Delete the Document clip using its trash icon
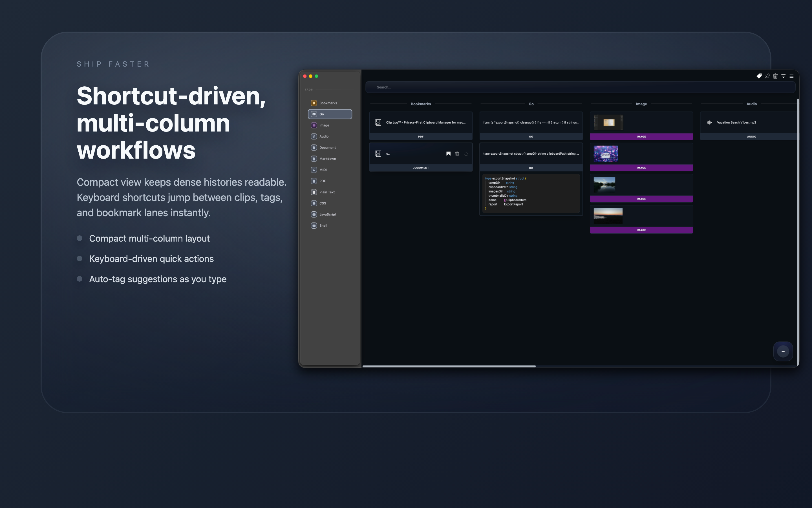This screenshot has width=812, height=508. coord(457,154)
